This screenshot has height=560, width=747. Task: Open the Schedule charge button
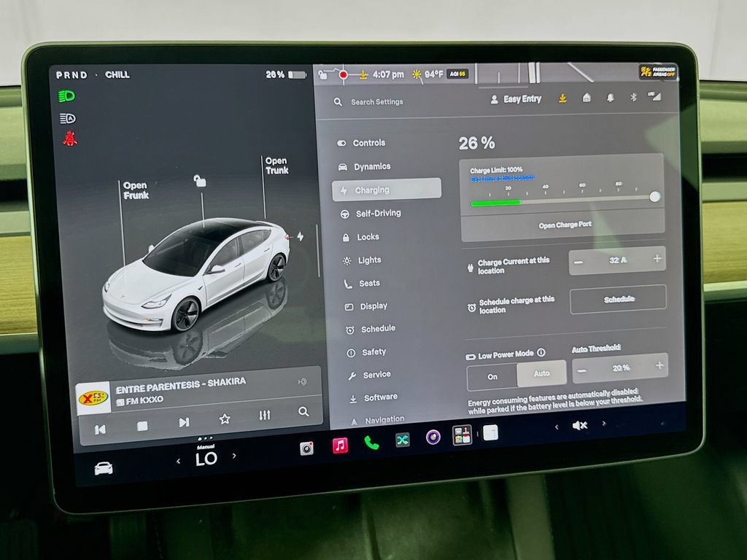click(x=619, y=299)
